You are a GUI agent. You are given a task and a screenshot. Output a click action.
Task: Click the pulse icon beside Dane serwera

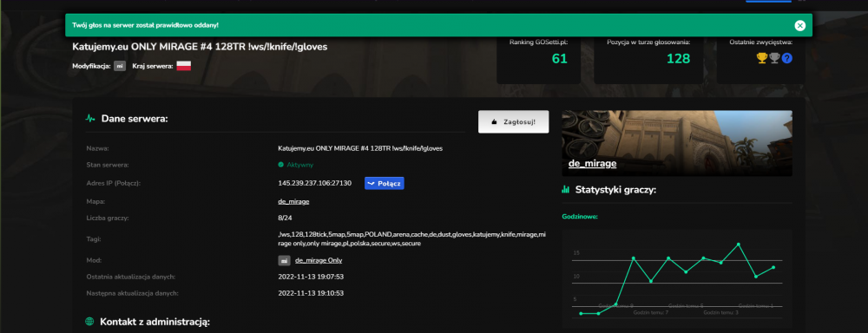coord(90,119)
